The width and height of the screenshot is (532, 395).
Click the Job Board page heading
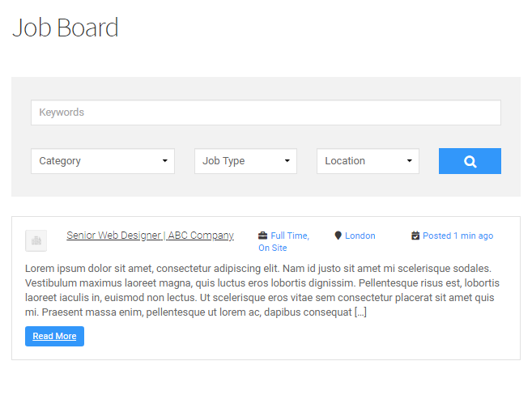click(66, 28)
